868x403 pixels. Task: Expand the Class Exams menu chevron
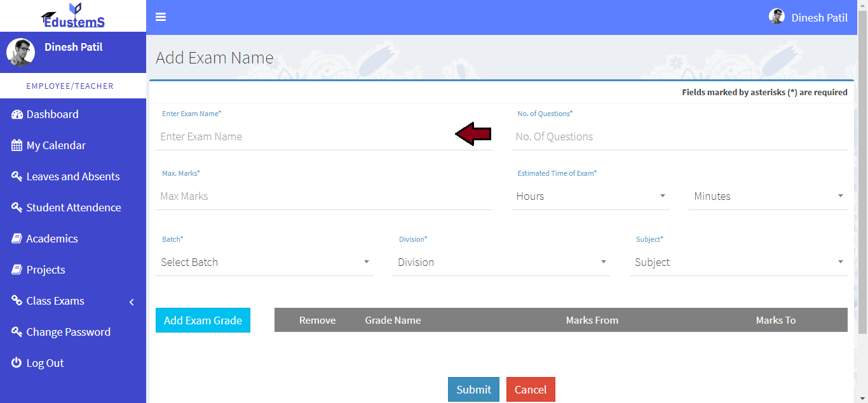132,301
